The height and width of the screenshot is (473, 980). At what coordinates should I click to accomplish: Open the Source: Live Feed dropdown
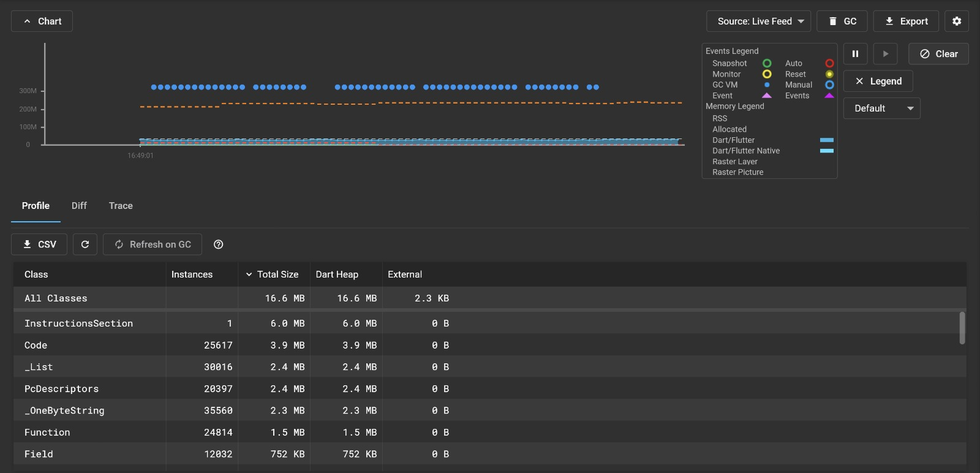[758, 21]
